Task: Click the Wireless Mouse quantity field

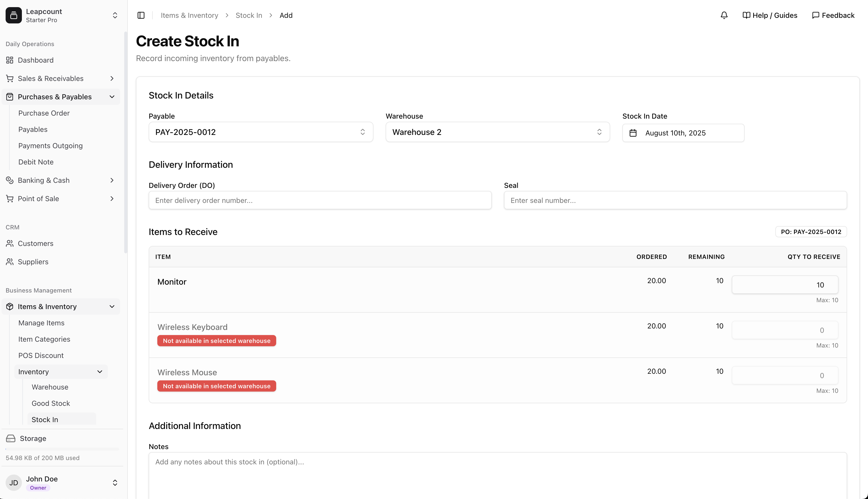Action: [x=785, y=376]
